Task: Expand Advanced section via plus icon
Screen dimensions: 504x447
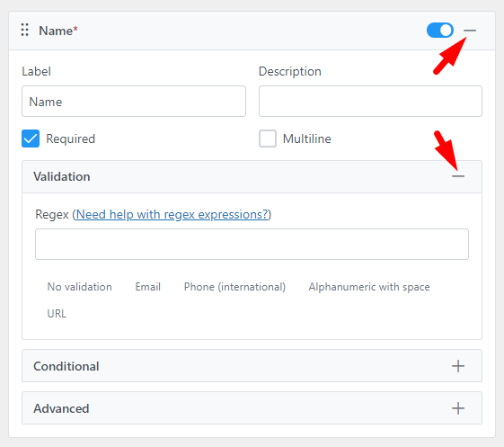Action: (x=458, y=408)
